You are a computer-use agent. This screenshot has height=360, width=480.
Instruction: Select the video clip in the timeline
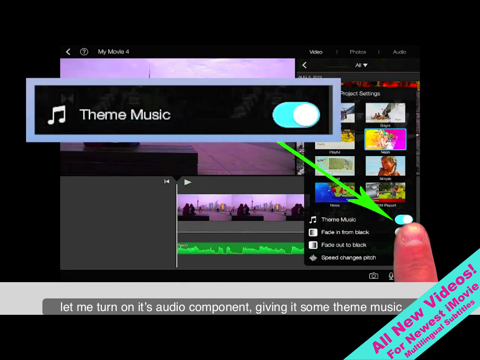click(240, 208)
